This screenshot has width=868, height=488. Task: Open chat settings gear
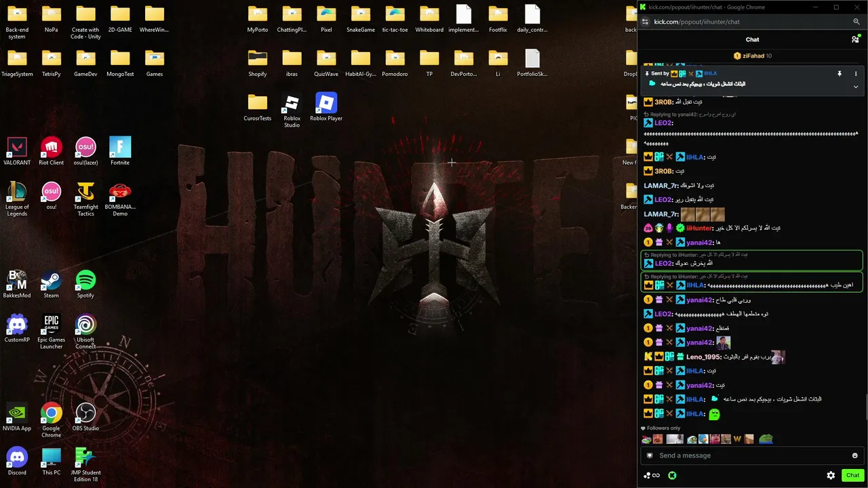pyautogui.click(x=831, y=475)
